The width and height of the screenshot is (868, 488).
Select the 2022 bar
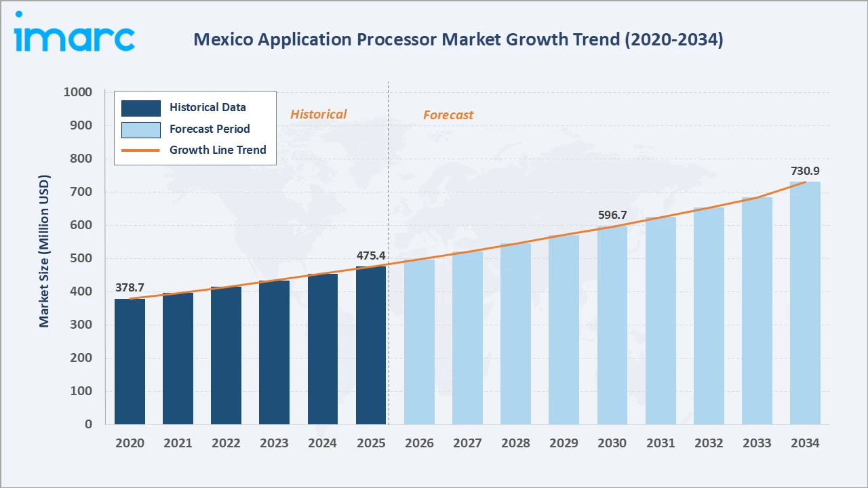[226, 355]
